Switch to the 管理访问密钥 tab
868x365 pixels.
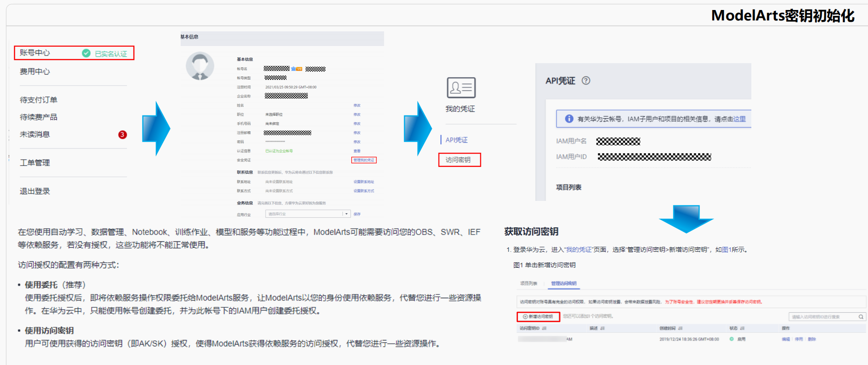564,284
